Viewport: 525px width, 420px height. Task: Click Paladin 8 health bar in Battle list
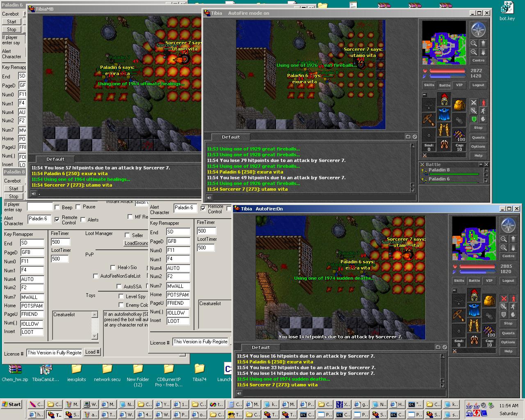454,174
